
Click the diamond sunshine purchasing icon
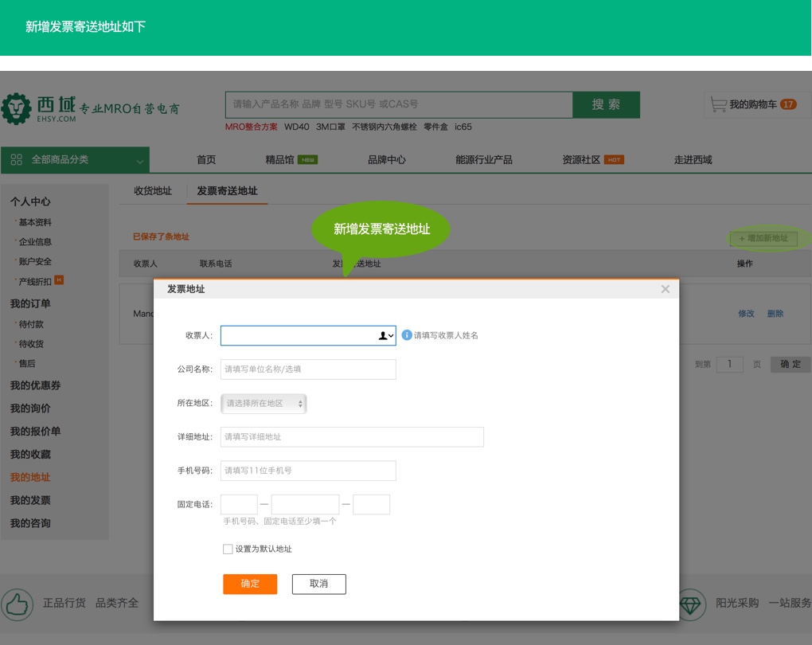coord(690,604)
